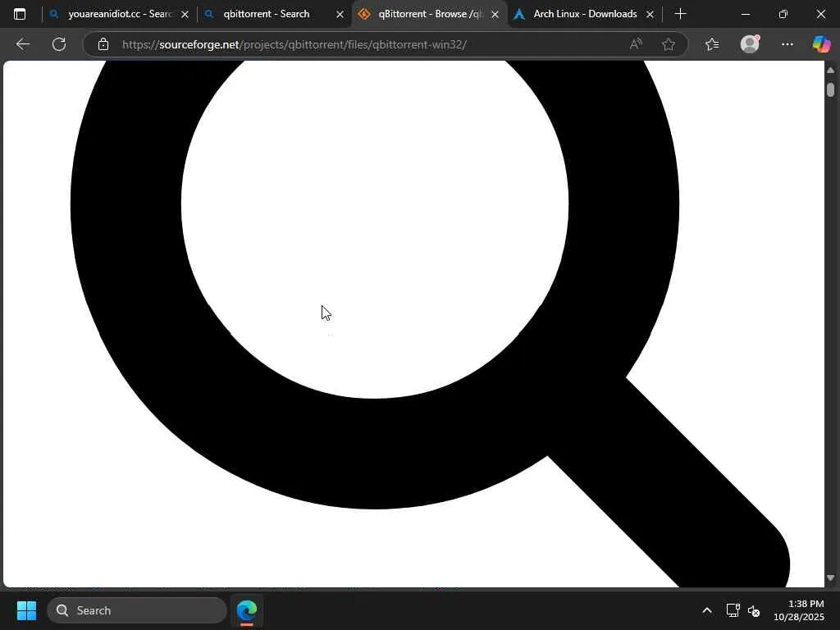Open the Favorites list icon
Screen dimensions: 840x630
pos(712,44)
